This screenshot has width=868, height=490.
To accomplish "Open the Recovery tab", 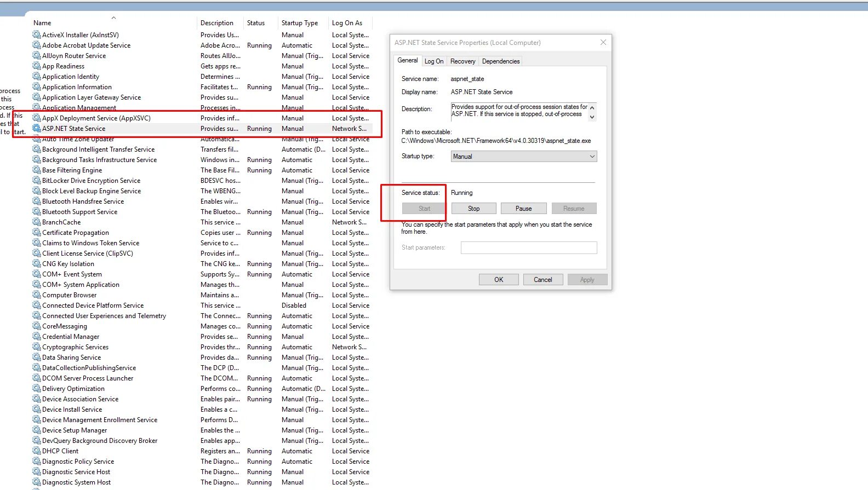I will (463, 61).
